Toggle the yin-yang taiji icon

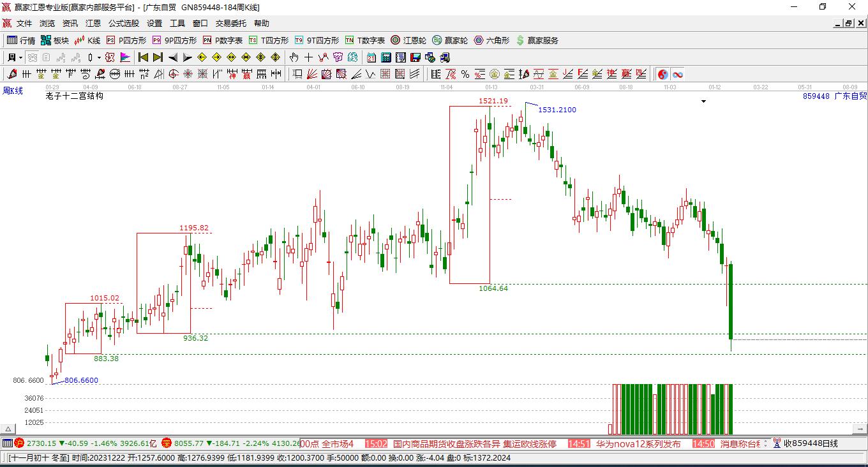click(662, 74)
